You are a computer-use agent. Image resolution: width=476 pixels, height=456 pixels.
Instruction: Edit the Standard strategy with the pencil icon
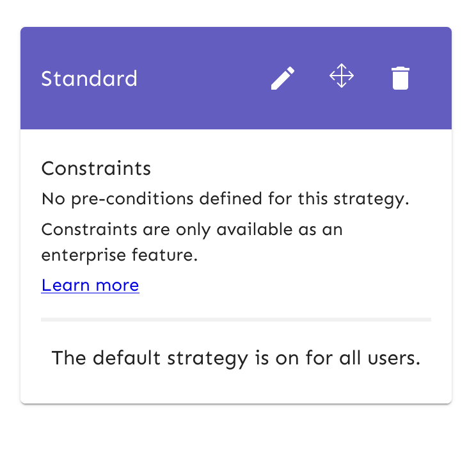pos(283,78)
